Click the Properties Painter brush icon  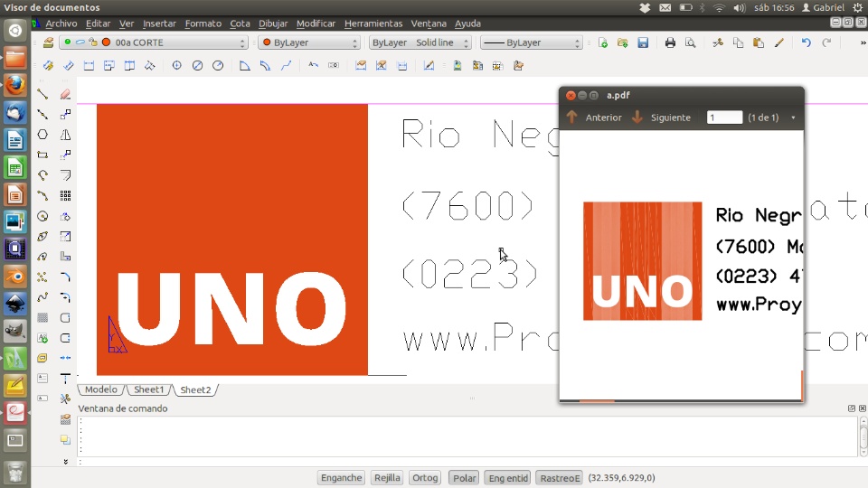(x=778, y=42)
